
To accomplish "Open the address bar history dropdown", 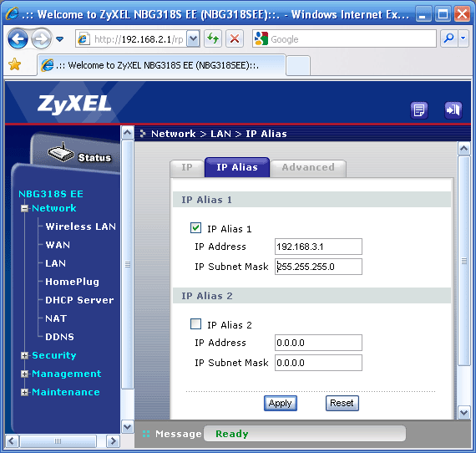I will [x=193, y=39].
